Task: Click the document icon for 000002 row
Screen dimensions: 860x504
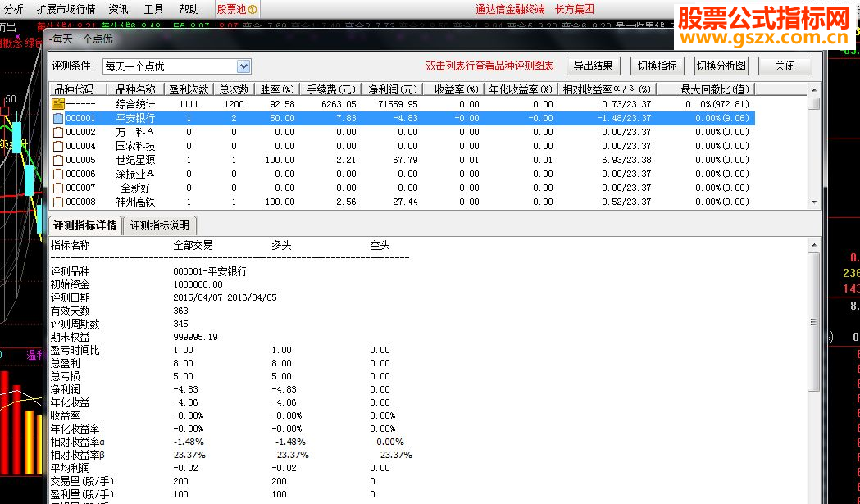Action: [x=58, y=132]
